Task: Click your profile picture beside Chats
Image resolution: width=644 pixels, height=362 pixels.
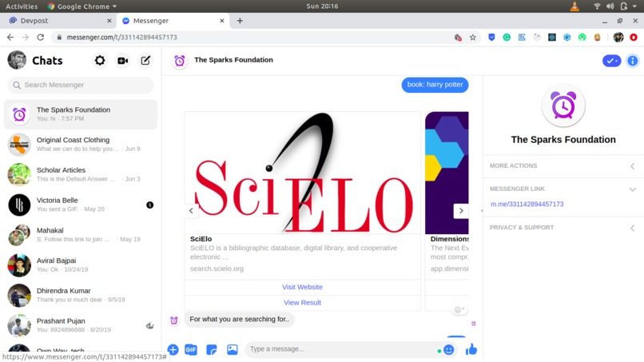Action: [17, 61]
